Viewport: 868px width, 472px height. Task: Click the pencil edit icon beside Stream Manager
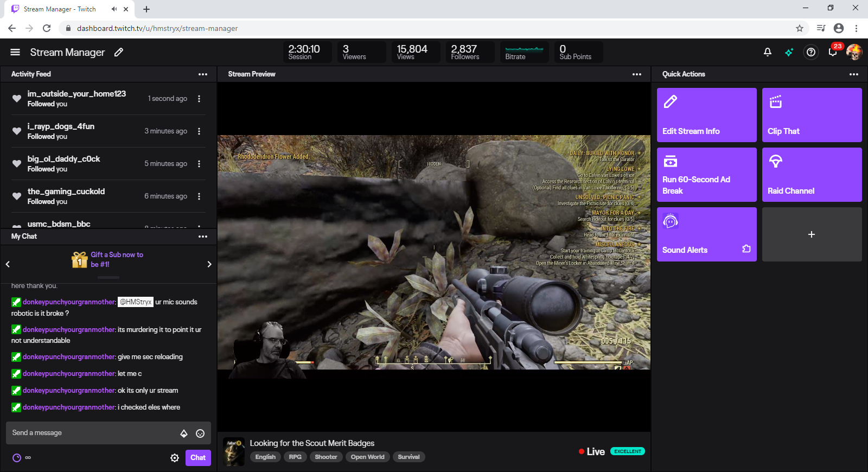pos(119,52)
